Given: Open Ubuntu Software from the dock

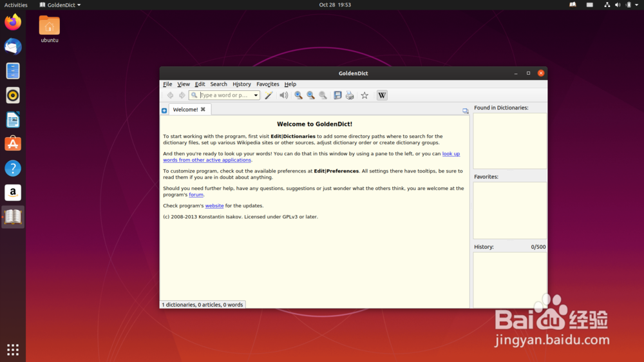Looking at the screenshot, I should pyautogui.click(x=13, y=144).
